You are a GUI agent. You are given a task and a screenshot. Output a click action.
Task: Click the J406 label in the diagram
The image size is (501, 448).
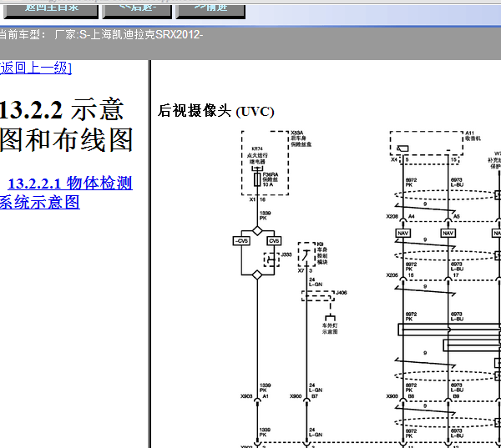tap(342, 293)
